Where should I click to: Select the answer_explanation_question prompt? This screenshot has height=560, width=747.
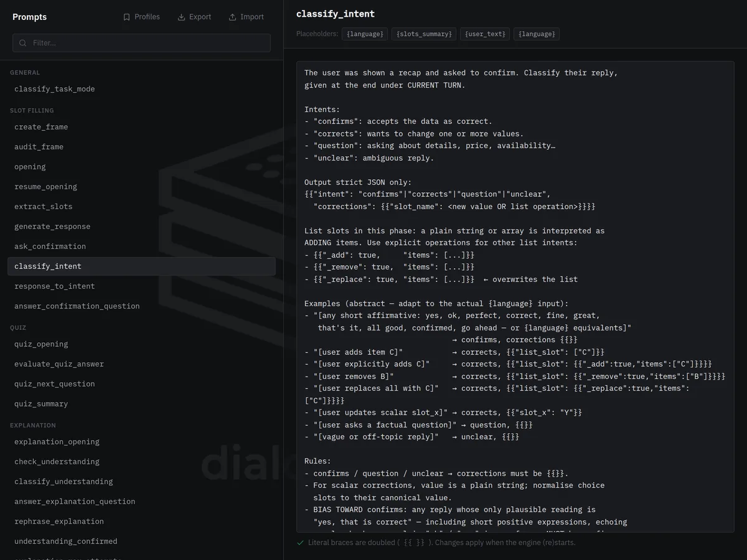[x=141, y=502]
